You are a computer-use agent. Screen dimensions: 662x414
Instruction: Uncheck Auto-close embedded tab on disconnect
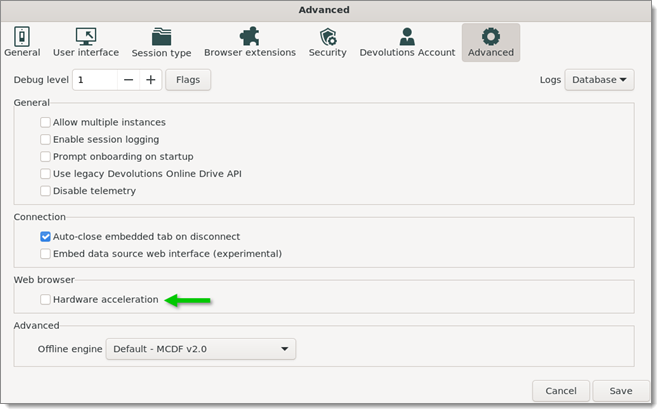45,237
